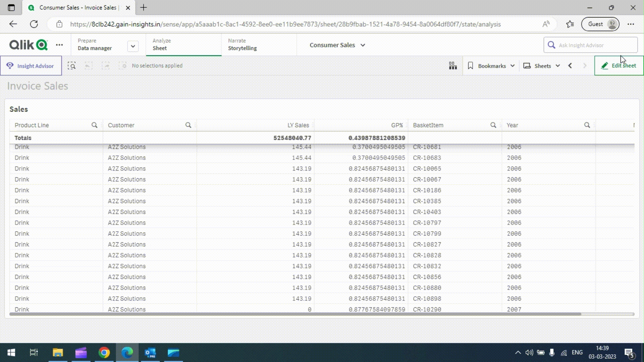Go to next sheet arrow
Screen dimensions: 644x362
[x=585, y=66]
